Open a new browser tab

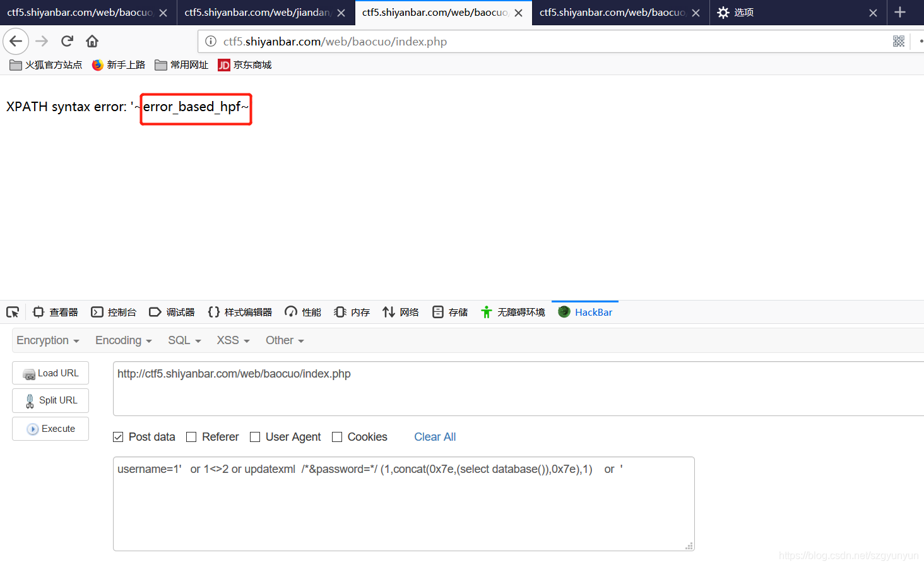tap(900, 12)
